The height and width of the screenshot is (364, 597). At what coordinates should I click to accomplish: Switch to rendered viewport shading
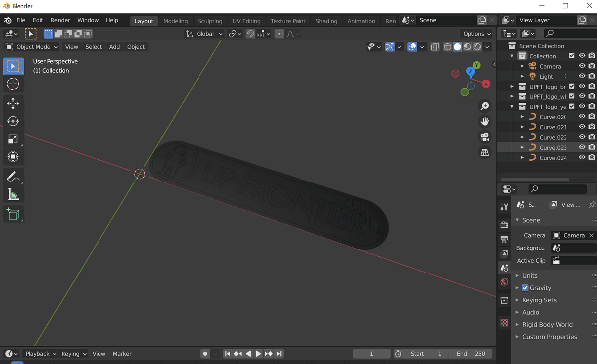point(477,47)
